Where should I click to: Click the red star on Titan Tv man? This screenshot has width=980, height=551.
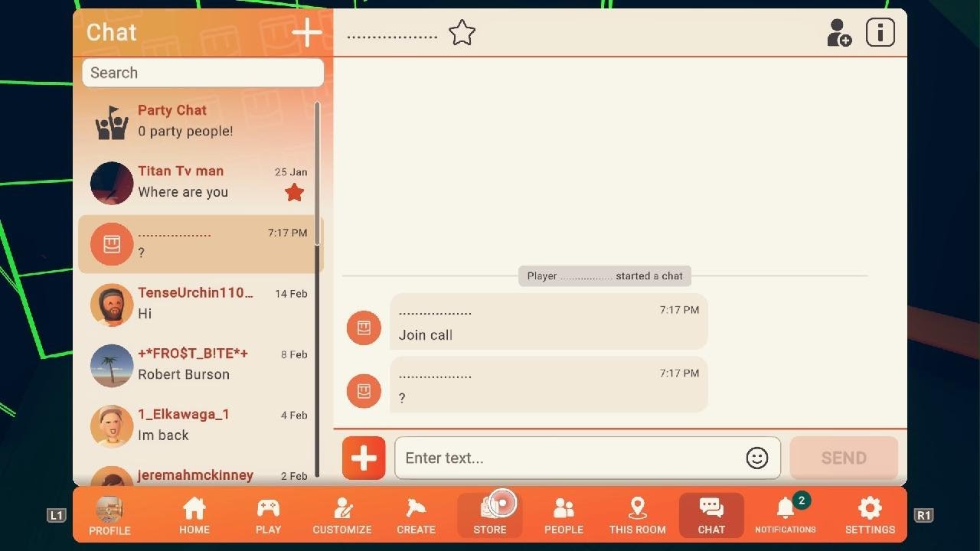(295, 193)
